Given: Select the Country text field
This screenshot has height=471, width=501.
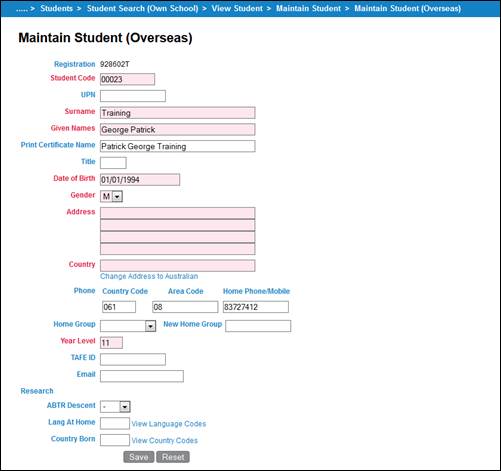Looking at the screenshot, I should tap(178, 266).
